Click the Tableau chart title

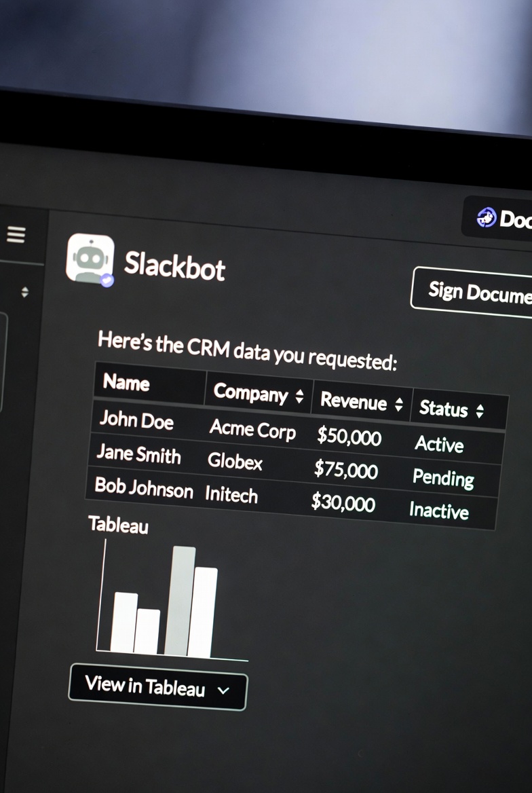(x=118, y=525)
